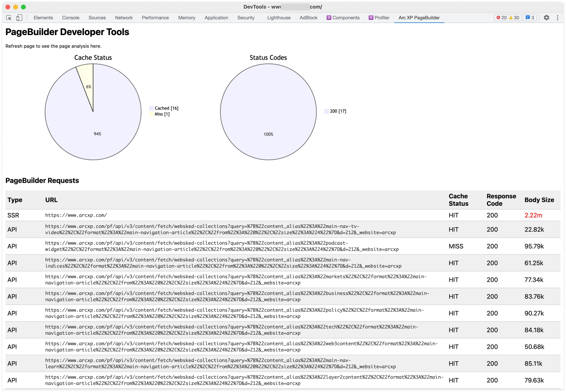Click the 90.27k body size value
Image resolution: width=566 pixels, height=392 pixels.
pos(534,313)
